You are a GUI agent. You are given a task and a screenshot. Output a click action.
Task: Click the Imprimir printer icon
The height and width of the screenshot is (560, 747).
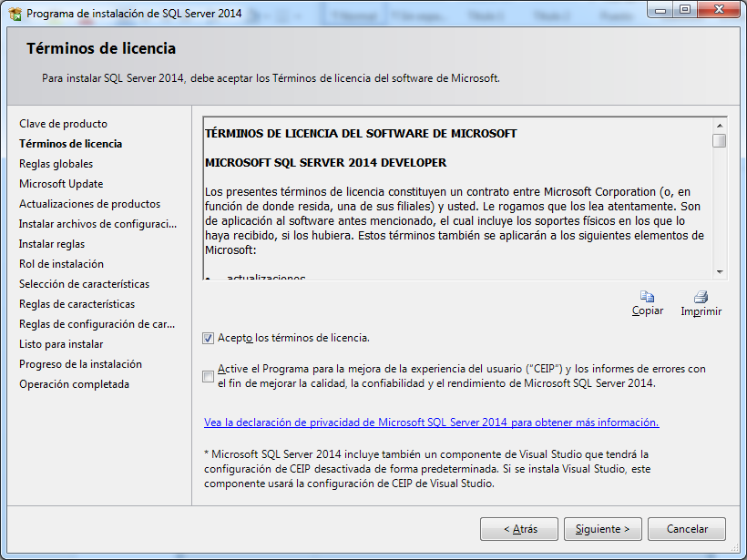coord(701,297)
